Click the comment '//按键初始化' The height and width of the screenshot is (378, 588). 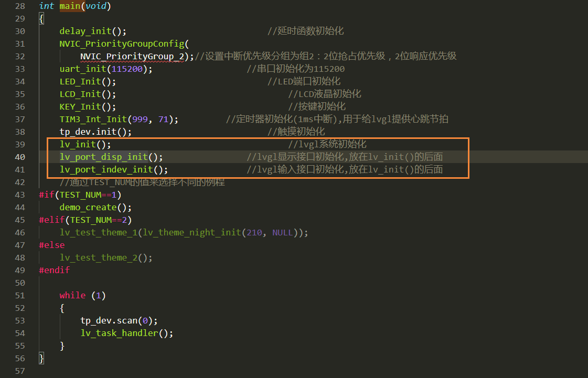[x=317, y=107]
